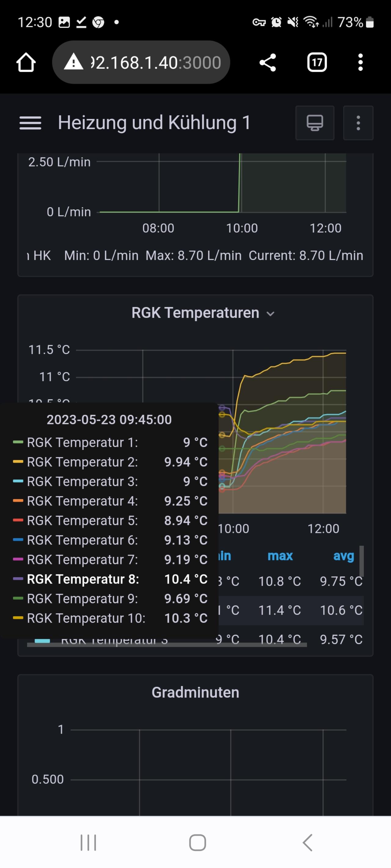Open the Grafana hamburger side menu
The width and height of the screenshot is (391, 868).
(x=30, y=123)
